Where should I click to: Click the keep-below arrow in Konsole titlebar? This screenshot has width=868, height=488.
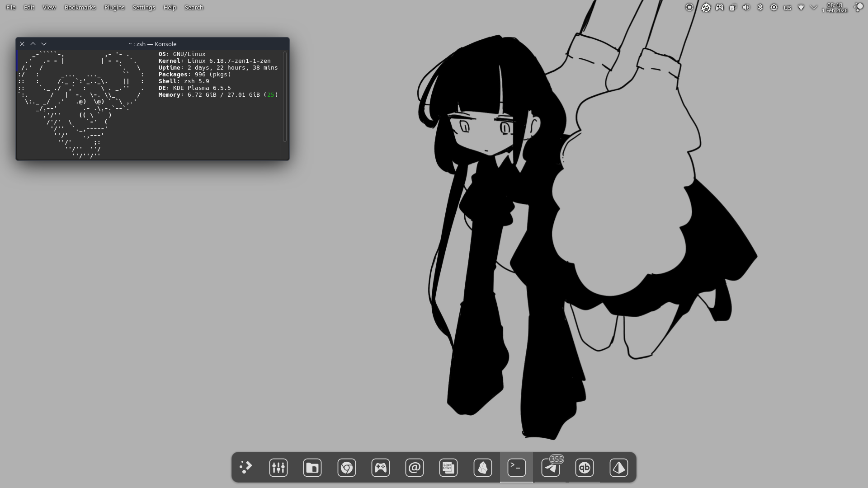(x=44, y=44)
